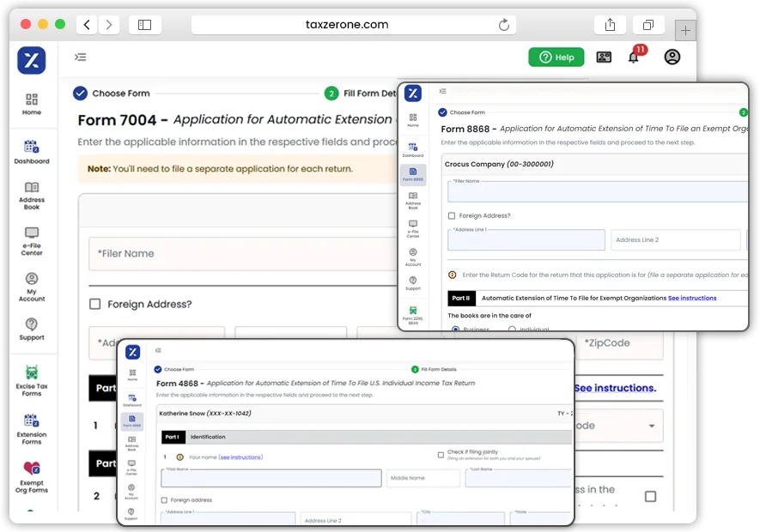Screen dimensions: 760x532
Task: Go to e-File Center in sidebar
Action: [32, 239]
